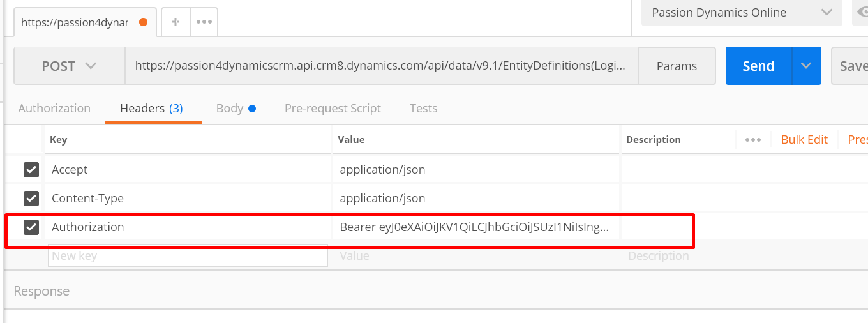Uncheck the Accept header checkbox
Image resolution: width=868 pixels, height=323 pixels.
tap(31, 170)
